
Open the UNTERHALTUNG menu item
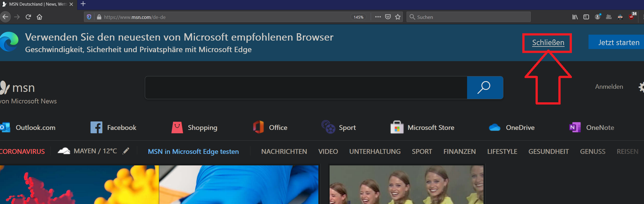375,152
